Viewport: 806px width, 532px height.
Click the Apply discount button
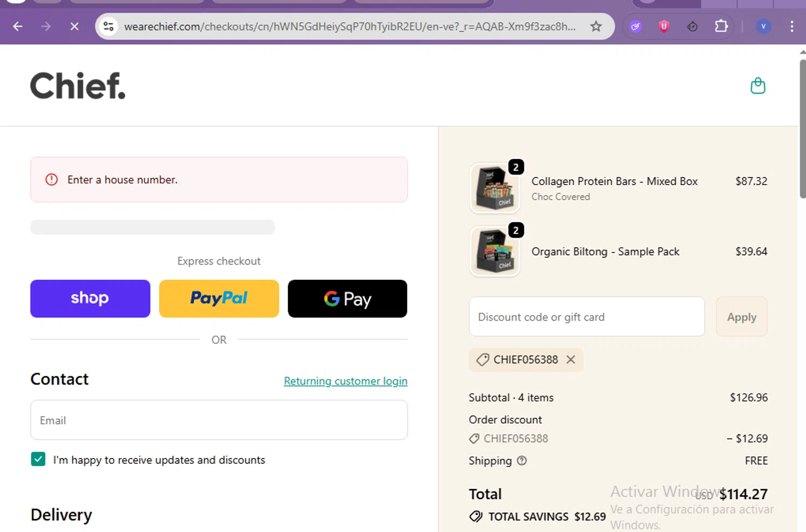coord(742,317)
